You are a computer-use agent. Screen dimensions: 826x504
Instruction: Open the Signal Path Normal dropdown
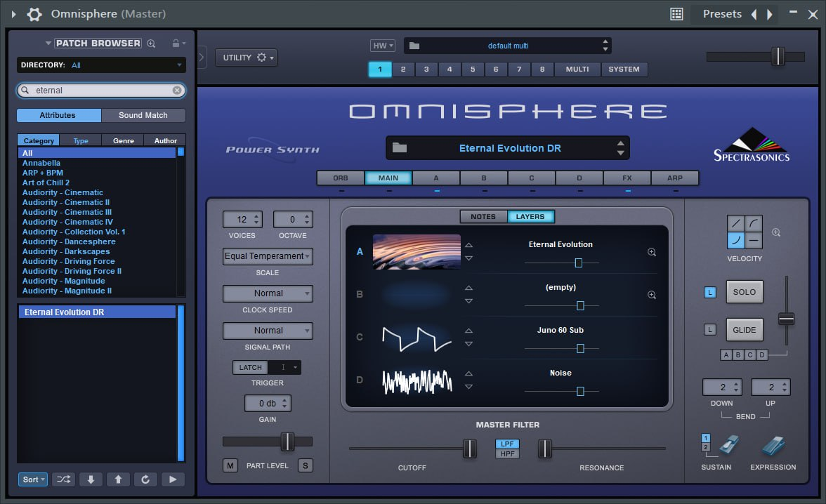click(x=268, y=331)
